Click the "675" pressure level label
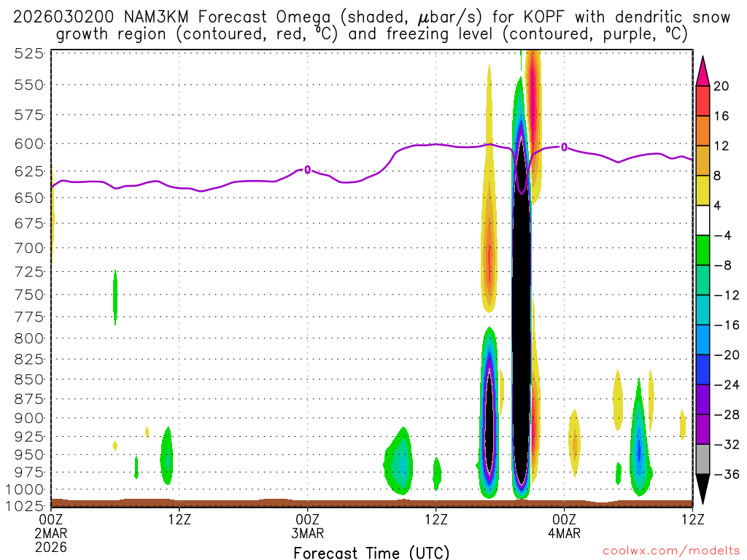Image resolution: width=747 pixels, height=560 pixels. point(29,223)
